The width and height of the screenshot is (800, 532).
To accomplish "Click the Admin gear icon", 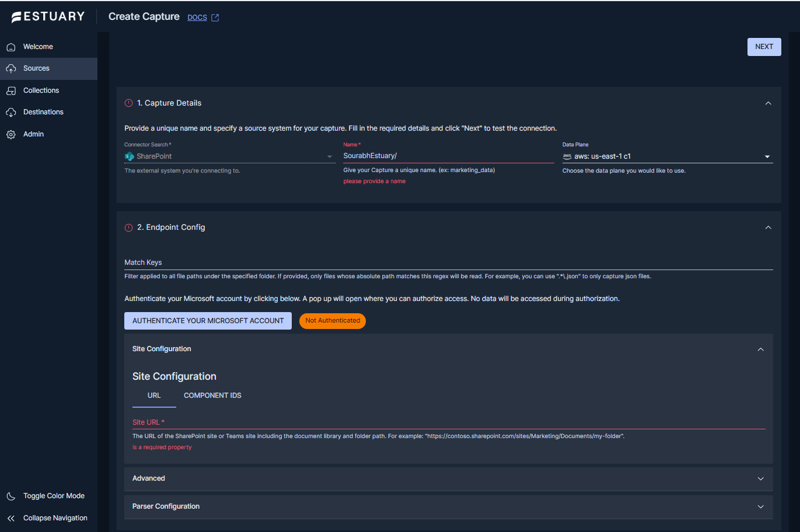I will (11, 135).
